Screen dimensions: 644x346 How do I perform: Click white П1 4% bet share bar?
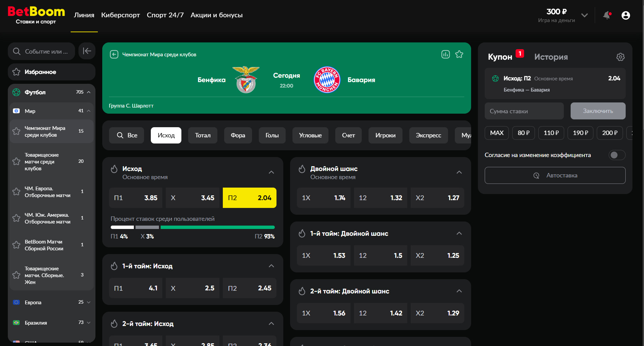pos(122,227)
